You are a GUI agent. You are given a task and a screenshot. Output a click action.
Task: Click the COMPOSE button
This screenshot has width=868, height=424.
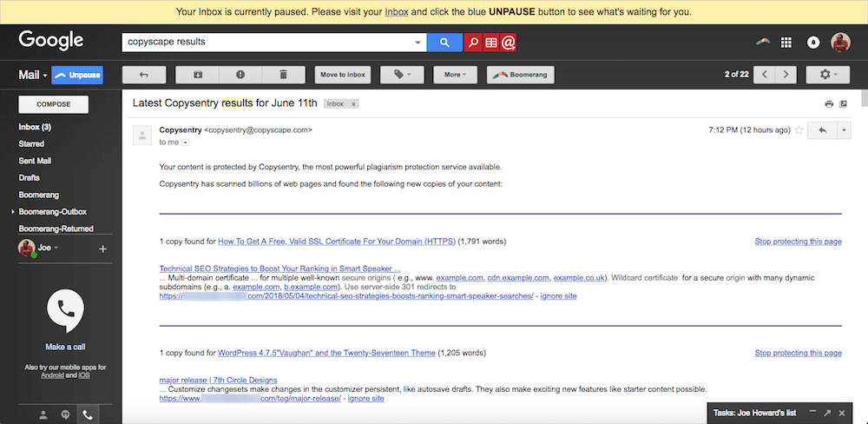[x=53, y=104]
